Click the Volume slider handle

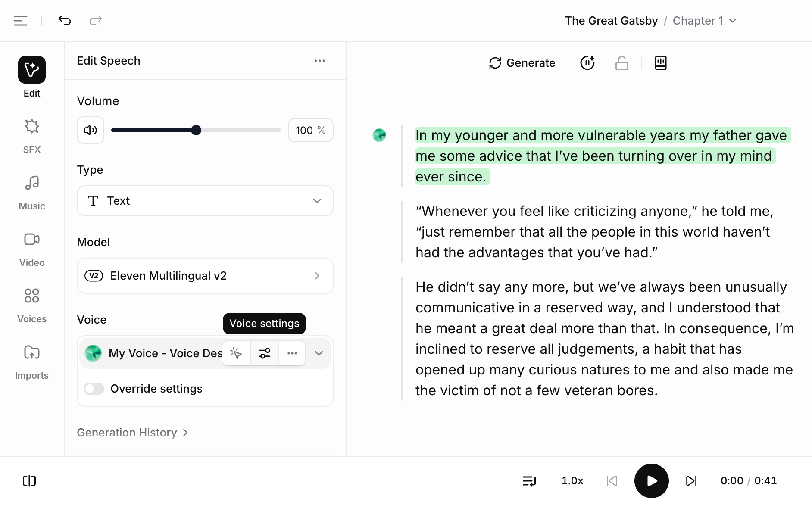(196, 130)
